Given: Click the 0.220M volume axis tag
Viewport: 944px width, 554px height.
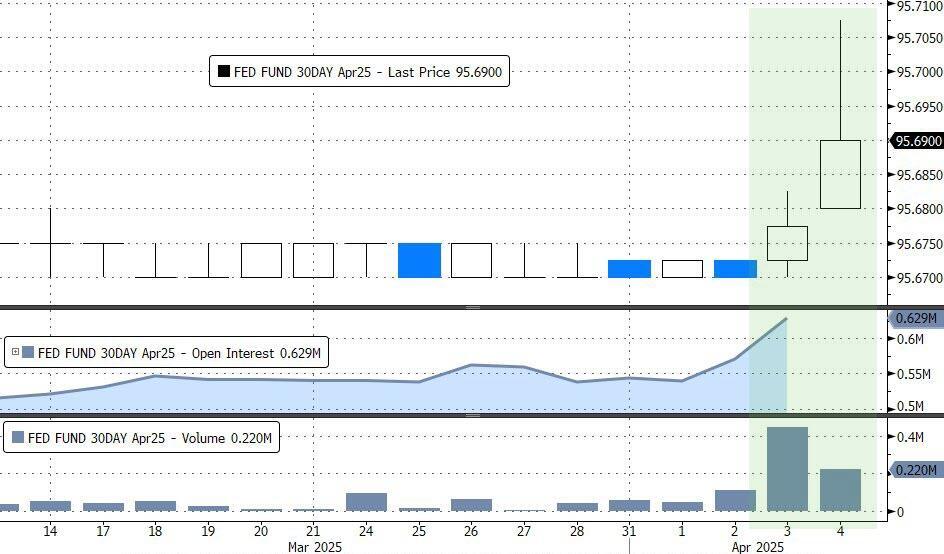Looking at the screenshot, I should click(916, 469).
